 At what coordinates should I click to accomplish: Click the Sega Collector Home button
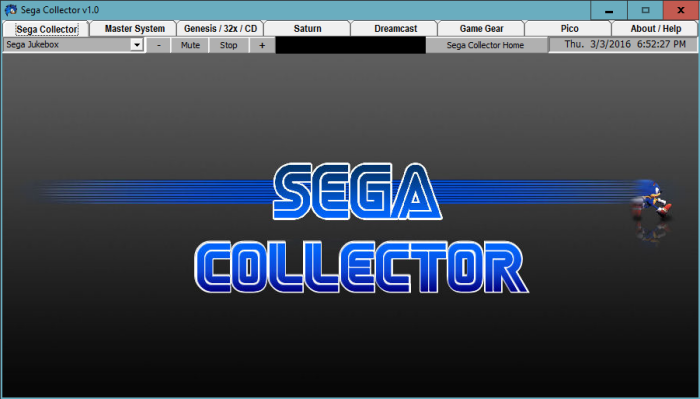point(486,45)
